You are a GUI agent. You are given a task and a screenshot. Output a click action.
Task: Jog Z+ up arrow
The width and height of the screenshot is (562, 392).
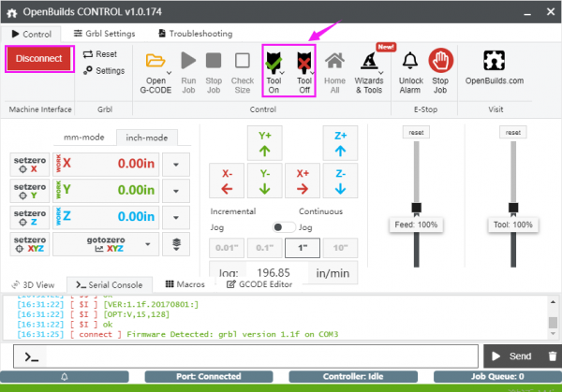(340, 143)
